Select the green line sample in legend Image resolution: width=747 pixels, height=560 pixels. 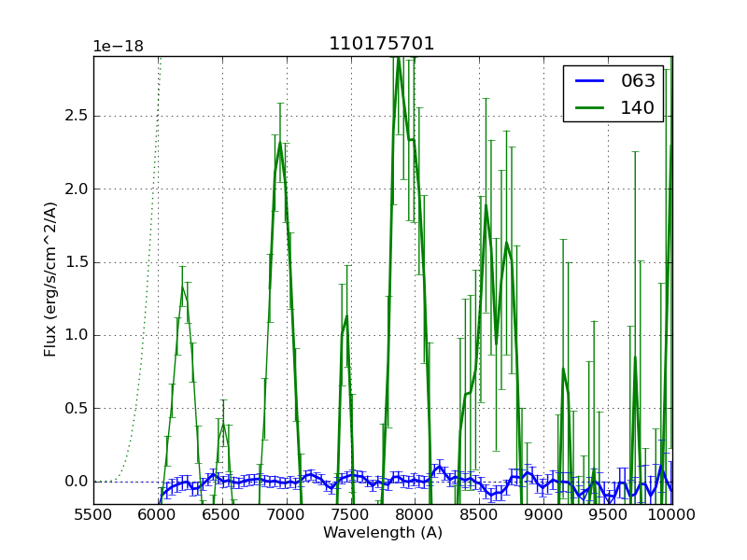pos(590,107)
